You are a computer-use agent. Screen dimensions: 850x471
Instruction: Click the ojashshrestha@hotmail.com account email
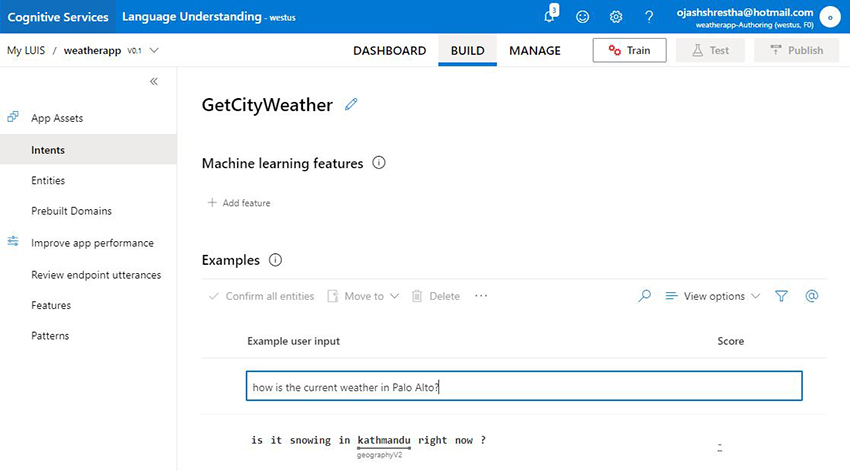[745, 12]
